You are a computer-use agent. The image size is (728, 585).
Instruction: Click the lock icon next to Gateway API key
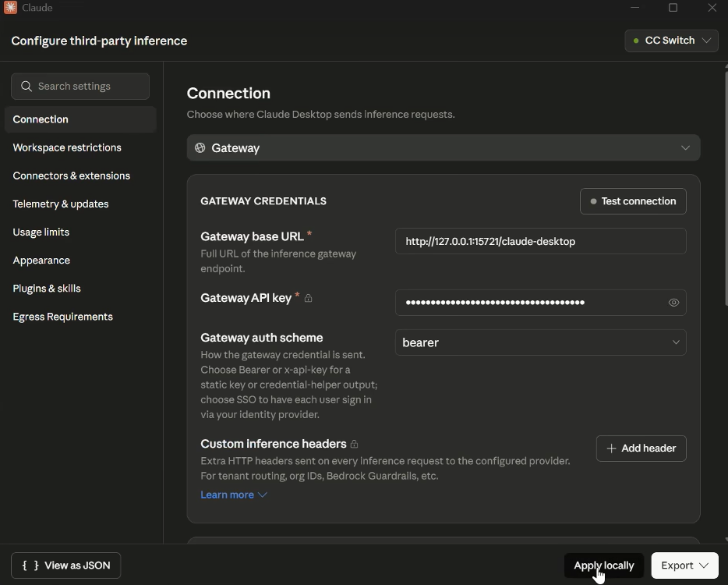pyautogui.click(x=309, y=298)
